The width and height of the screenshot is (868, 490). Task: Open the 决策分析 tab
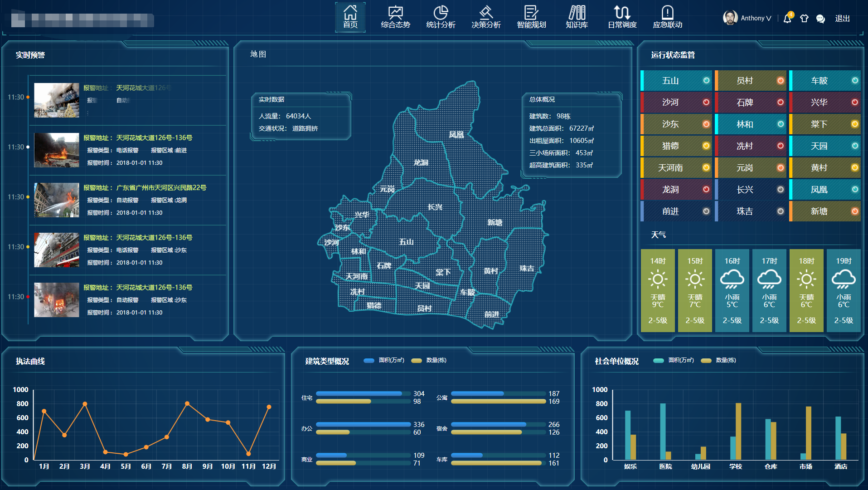pos(486,17)
